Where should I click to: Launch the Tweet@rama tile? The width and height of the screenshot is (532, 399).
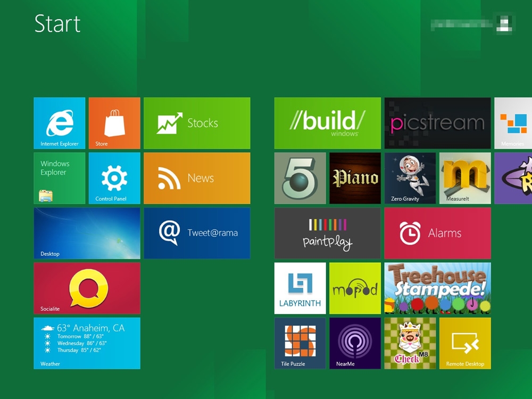point(197,233)
